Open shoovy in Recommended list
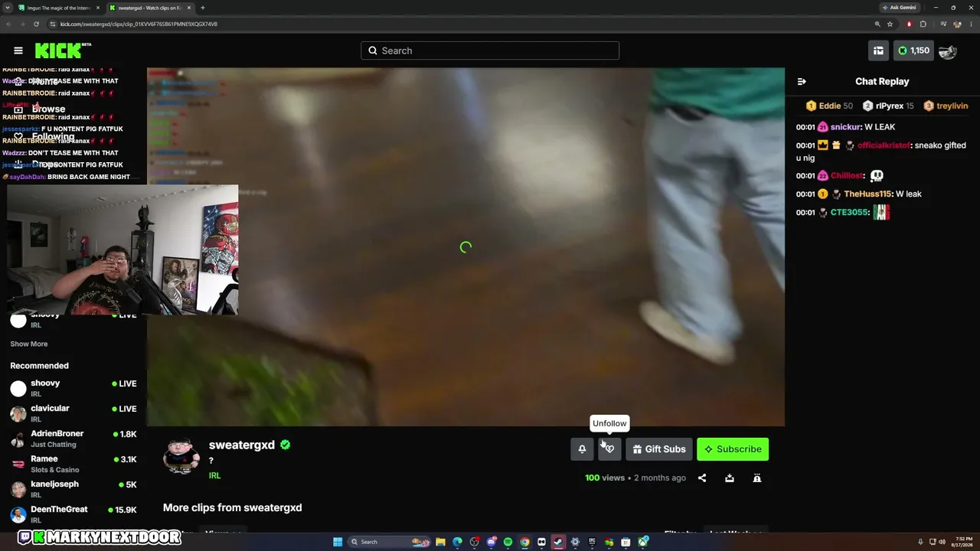Viewport: 980px width, 551px height. coord(73,388)
